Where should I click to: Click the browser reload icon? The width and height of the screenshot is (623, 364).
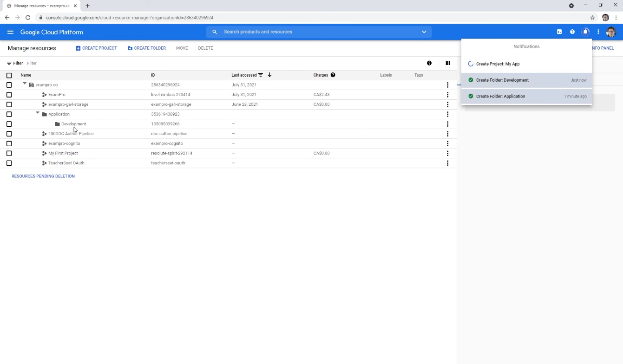coord(28,18)
